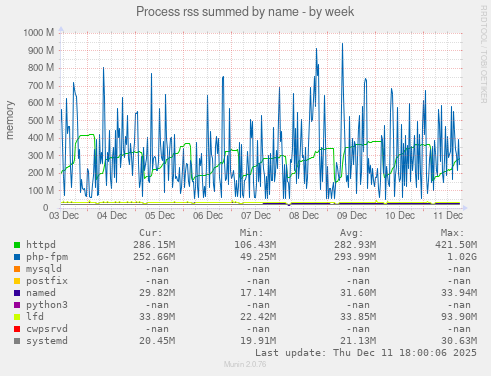Click php-fpm minimum value 49.25M
This screenshot has width=491, height=376.
pyautogui.click(x=258, y=257)
